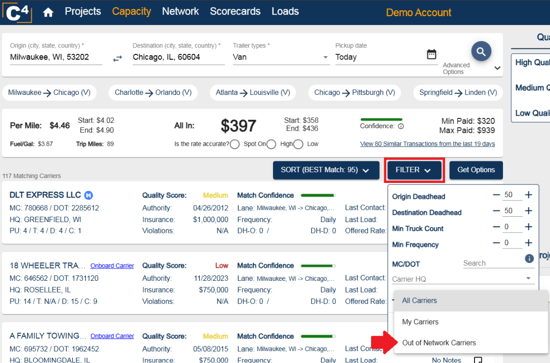This screenshot has height=363, width=550.
Task: Select Milwaukee → Chicago (V) lane chip
Action: click(49, 93)
